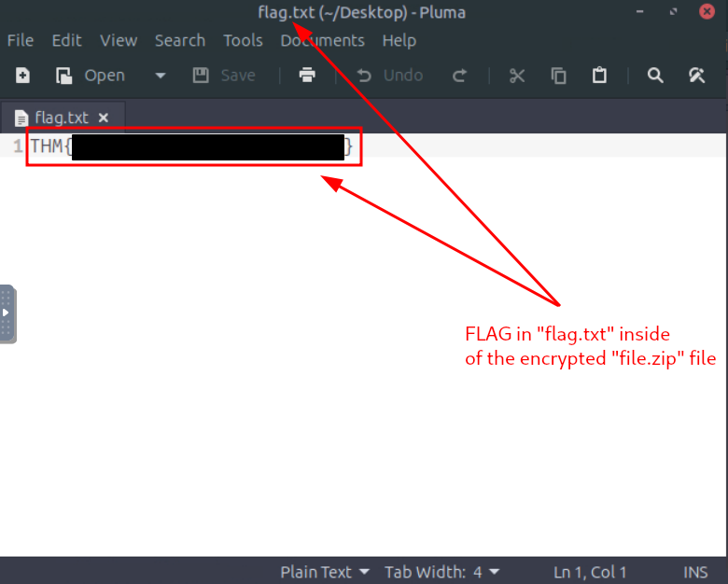Click the Copy icon in toolbar
The width and height of the screenshot is (728, 584).
559,76
